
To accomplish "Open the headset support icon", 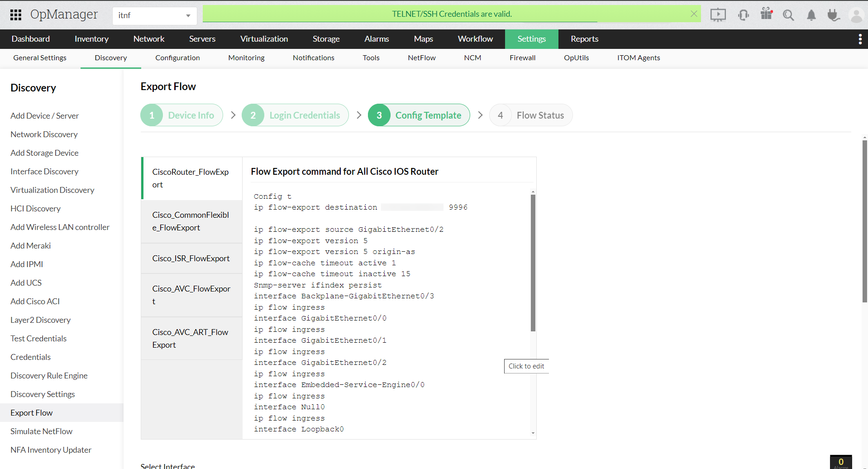I will click(743, 15).
